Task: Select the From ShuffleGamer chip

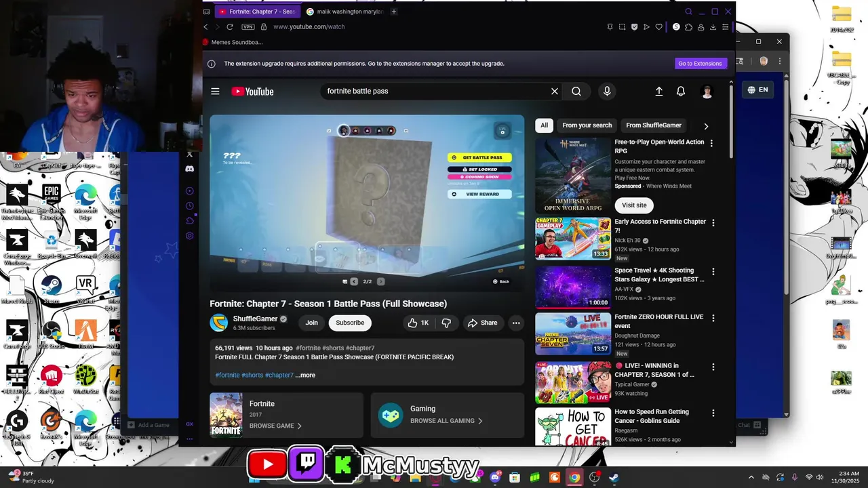Action: click(x=654, y=125)
